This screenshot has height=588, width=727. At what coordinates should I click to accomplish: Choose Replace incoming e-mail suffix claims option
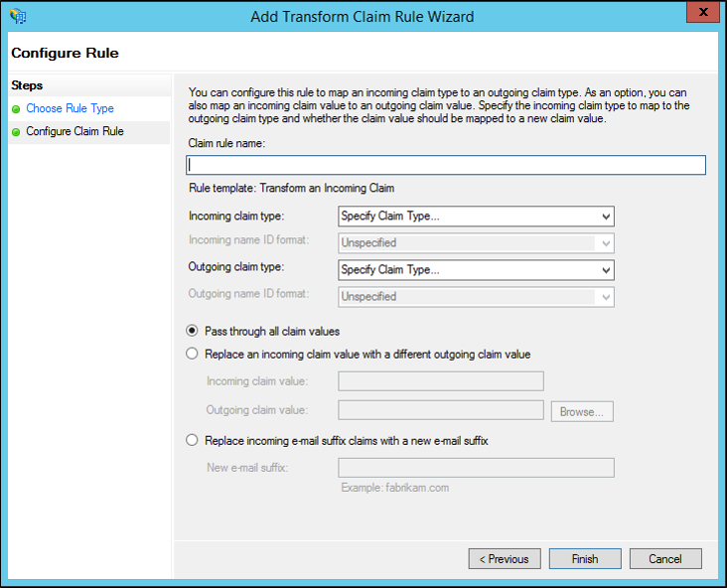(x=192, y=440)
